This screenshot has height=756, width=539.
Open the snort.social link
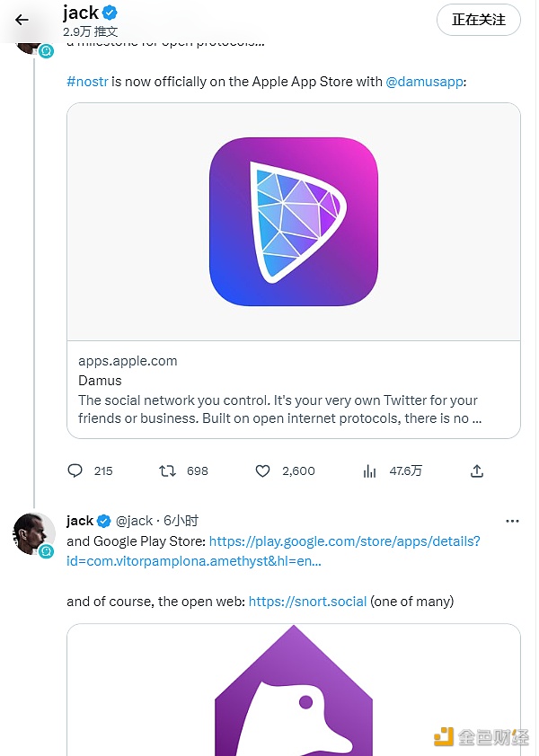point(306,601)
